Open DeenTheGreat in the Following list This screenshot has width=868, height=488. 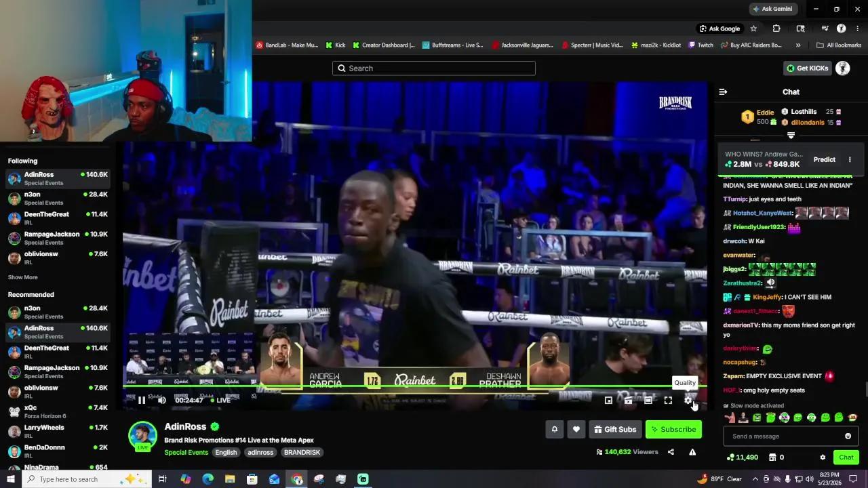(58, 218)
